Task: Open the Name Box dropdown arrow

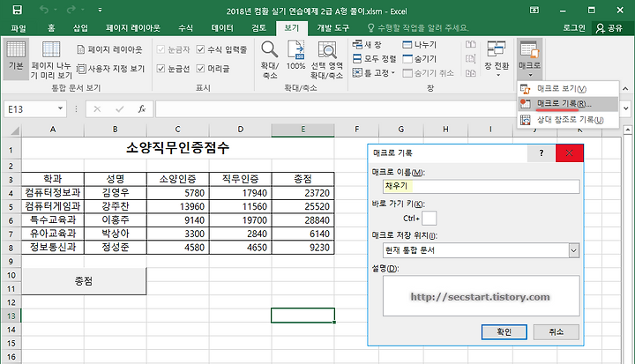Action: click(x=60, y=108)
